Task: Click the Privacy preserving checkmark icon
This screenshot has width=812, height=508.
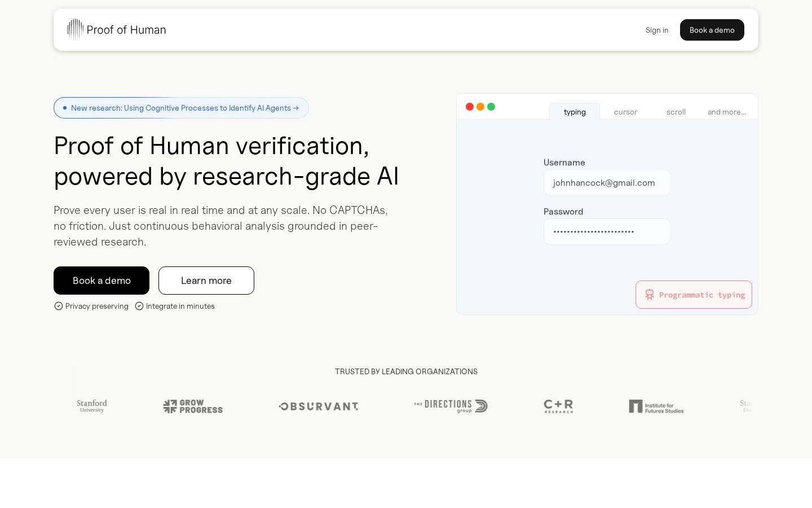Action: [x=59, y=306]
